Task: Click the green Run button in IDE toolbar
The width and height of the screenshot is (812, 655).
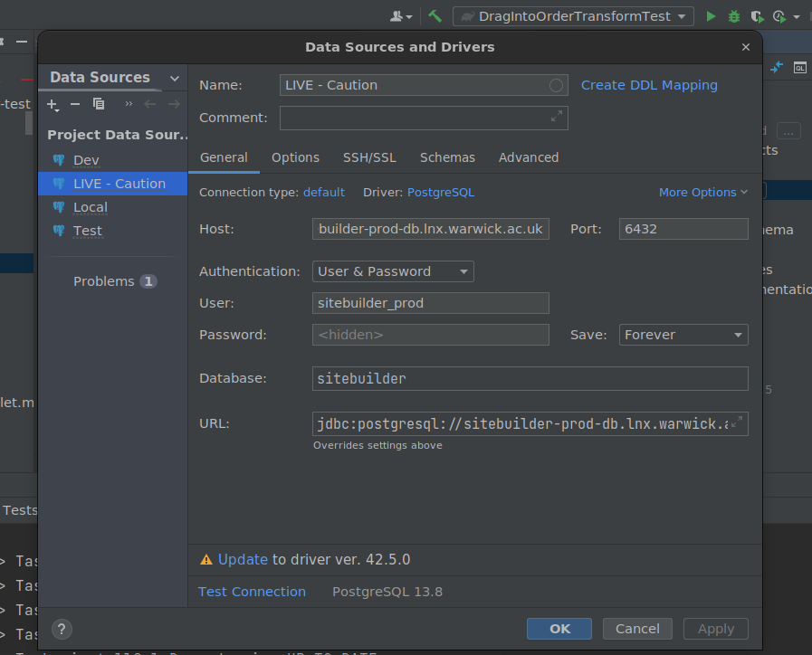Action: (x=711, y=16)
